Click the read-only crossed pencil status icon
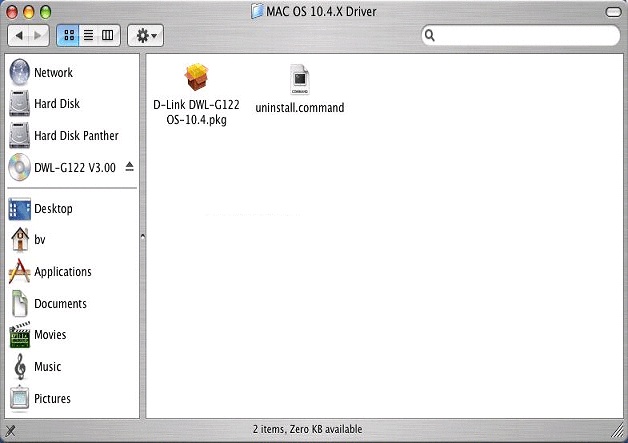 click(x=10, y=431)
